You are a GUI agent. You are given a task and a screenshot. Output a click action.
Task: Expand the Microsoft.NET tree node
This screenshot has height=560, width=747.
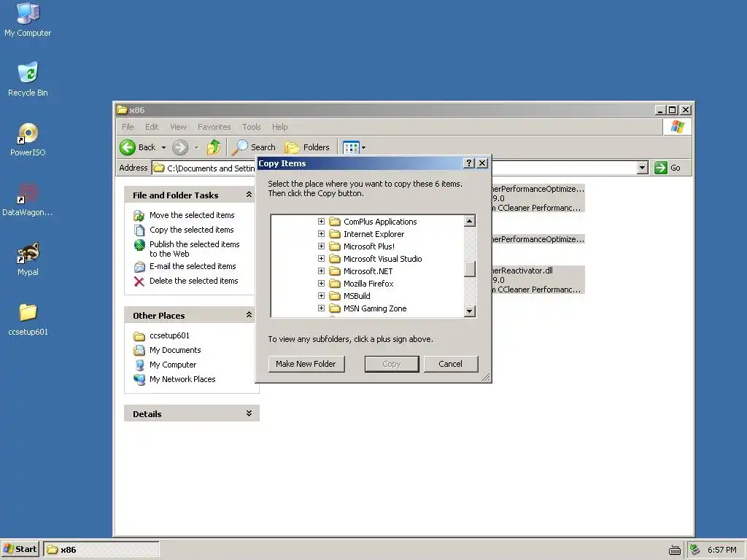click(x=321, y=271)
